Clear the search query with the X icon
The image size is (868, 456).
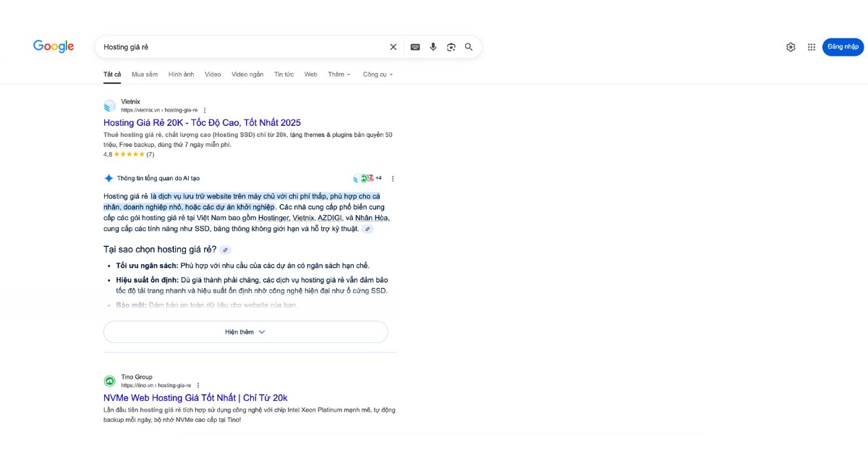tap(393, 46)
